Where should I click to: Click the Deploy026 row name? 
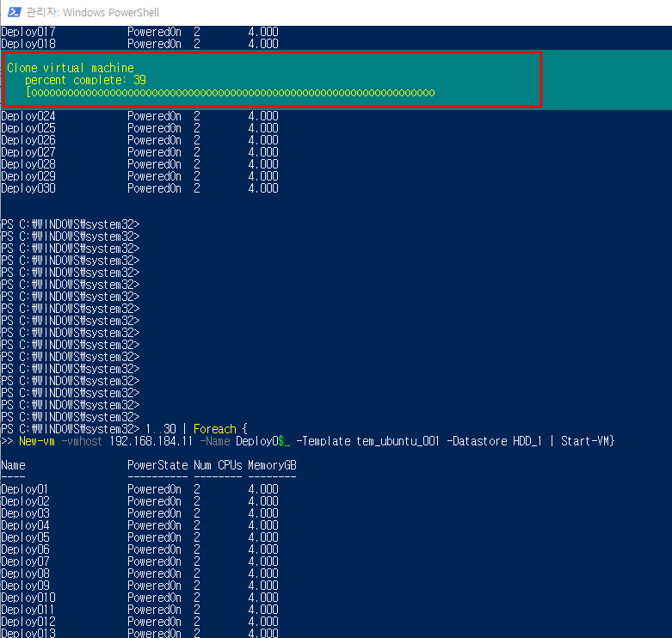click(28, 140)
